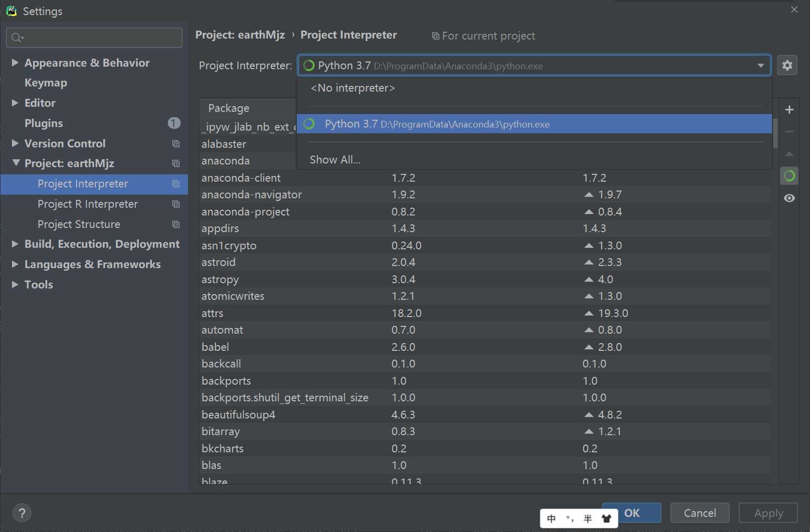Click the IME half-width toggle icon

[588, 518]
